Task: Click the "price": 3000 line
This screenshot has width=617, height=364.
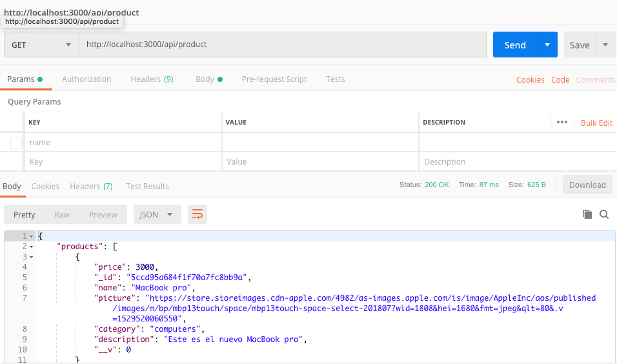Action: (126, 267)
